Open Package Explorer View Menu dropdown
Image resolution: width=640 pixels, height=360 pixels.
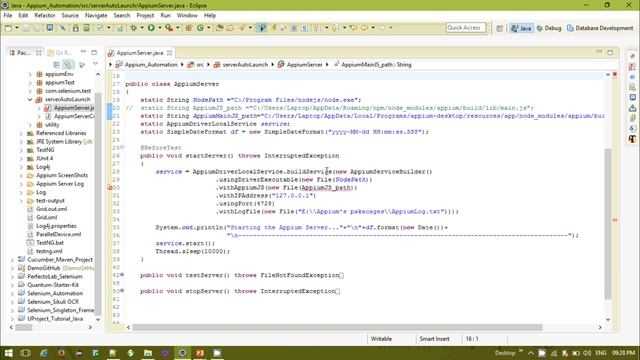pos(96,64)
